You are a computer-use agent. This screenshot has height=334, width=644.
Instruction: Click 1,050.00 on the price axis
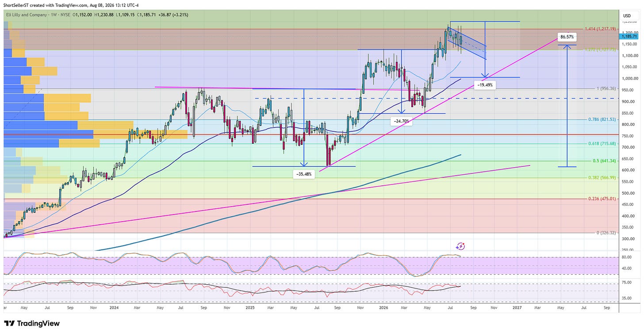pos(630,67)
